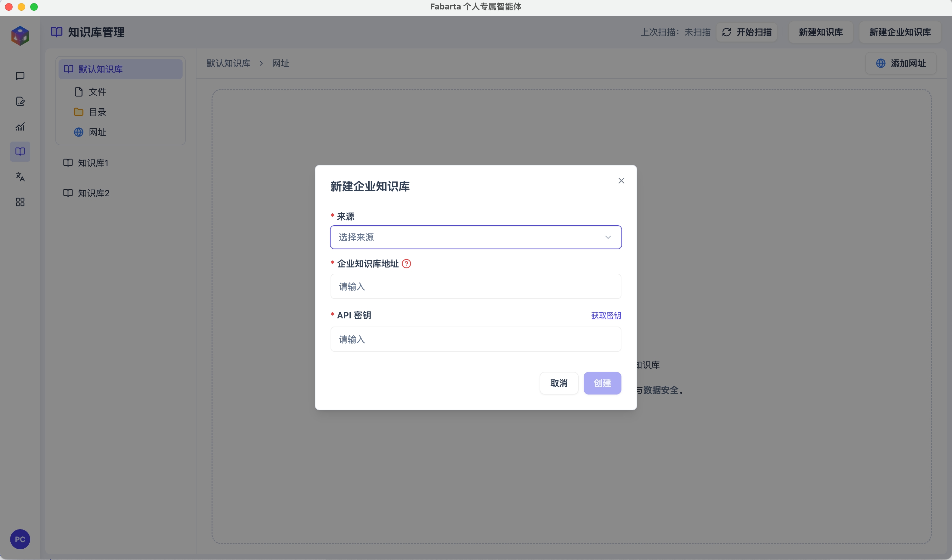Open 知识库2 in the sidebar list
The width and height of the screenshot is (952, 560).
pos(93,193)
